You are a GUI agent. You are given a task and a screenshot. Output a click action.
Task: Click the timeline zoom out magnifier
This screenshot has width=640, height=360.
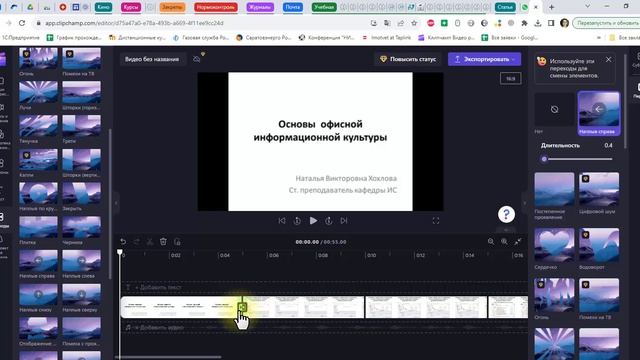coord(491,242)
